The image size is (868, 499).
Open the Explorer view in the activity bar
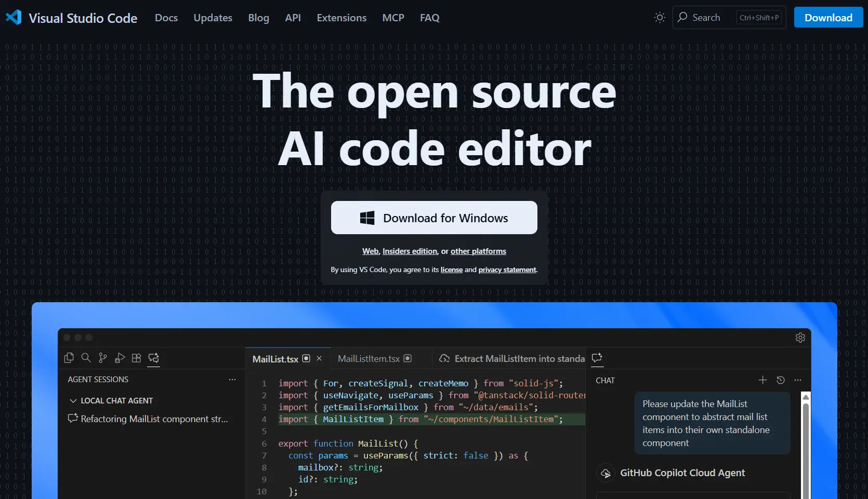pos(69,358)
